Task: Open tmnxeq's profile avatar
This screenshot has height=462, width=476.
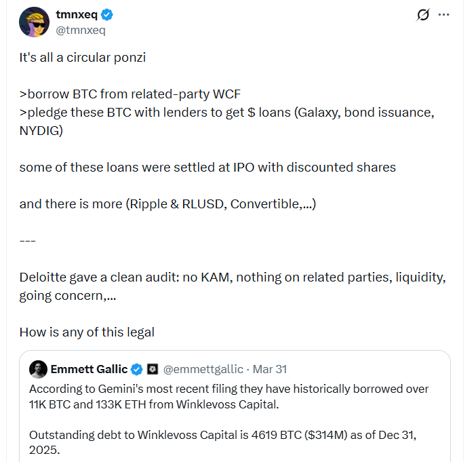Action: (34, 22)
